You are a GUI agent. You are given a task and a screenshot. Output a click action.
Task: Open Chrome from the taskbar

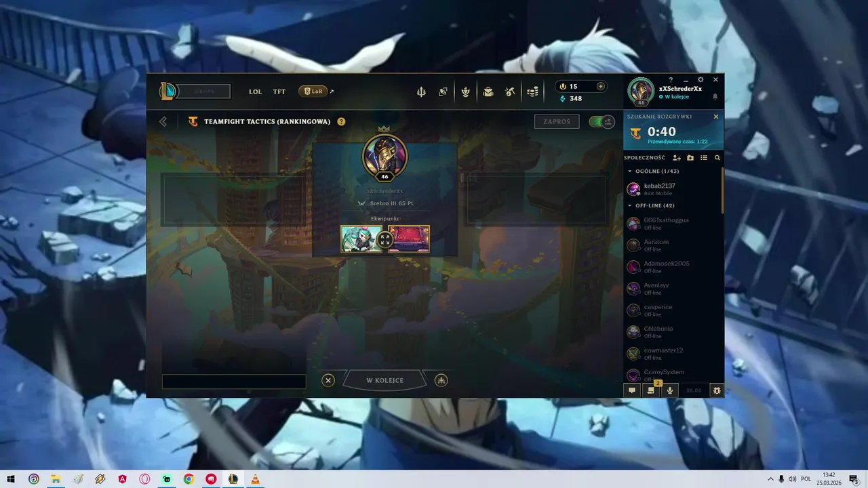coord(189,479)
